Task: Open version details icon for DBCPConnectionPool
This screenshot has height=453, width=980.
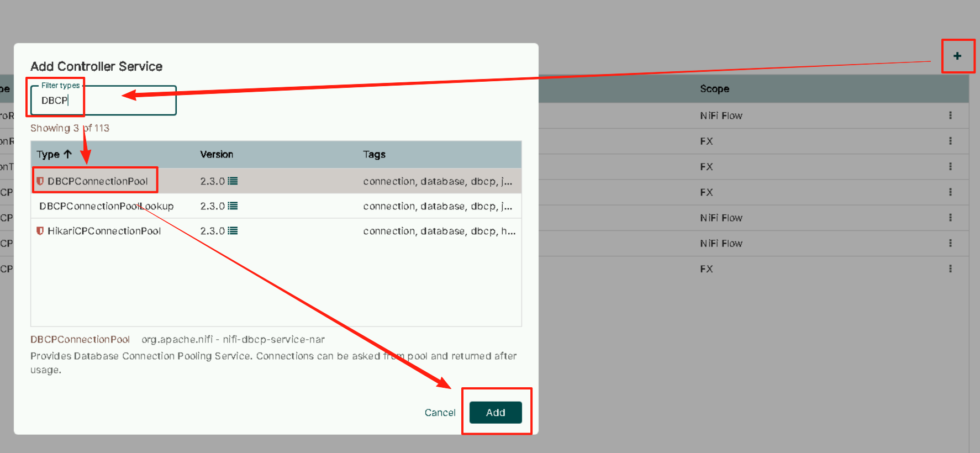Action: click(233, 181)
